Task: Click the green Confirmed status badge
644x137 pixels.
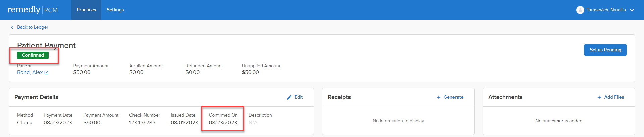Action: (33, 55)
